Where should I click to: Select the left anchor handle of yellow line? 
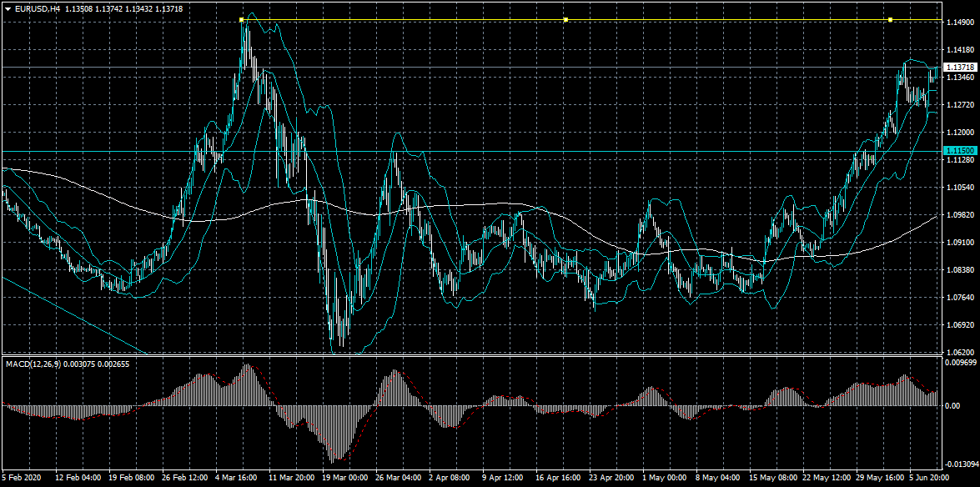(241, 19)
